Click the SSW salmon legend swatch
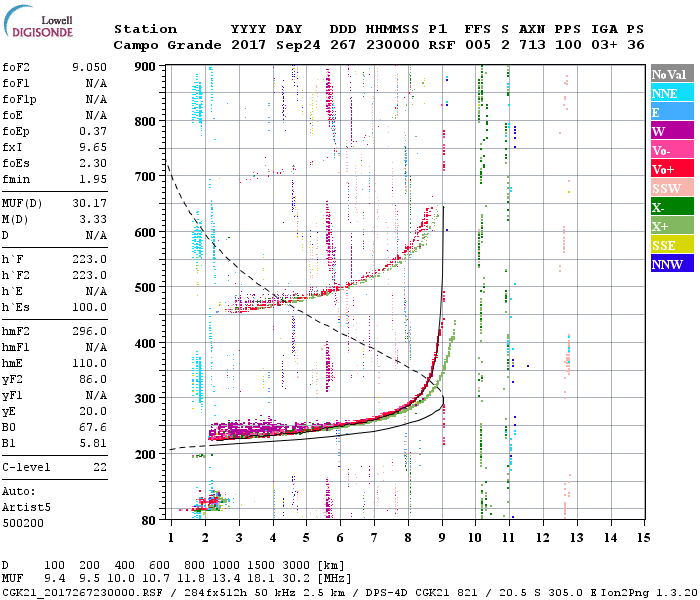This screenshot has width=700, height=600. pos(672,188)
